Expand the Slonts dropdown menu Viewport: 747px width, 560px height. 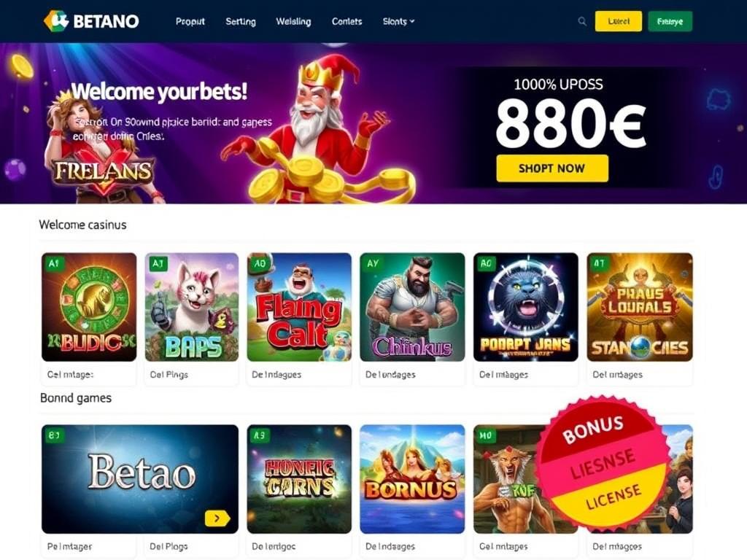coord(398,21)
